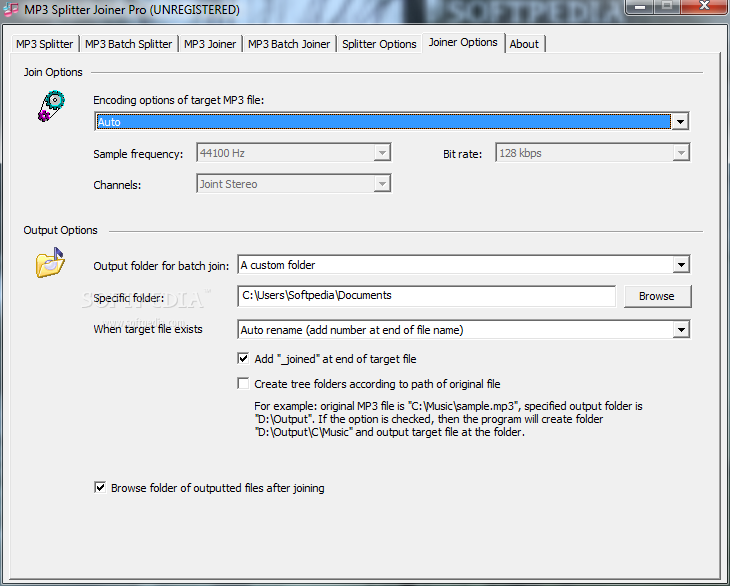Click the "Output folder for batch join:" label
Image resolution: width=730 pixels, height=586 pixels.
(x=161, y=266)
